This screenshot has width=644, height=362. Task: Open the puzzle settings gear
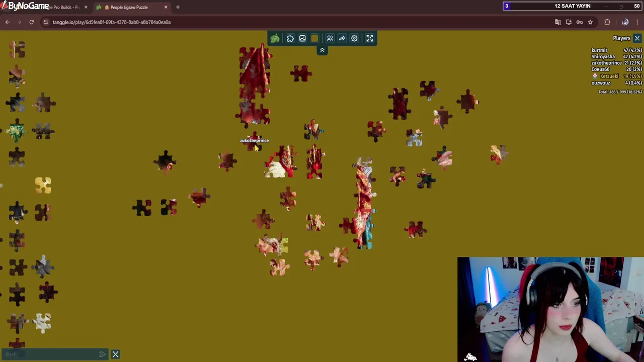[354, 38]
